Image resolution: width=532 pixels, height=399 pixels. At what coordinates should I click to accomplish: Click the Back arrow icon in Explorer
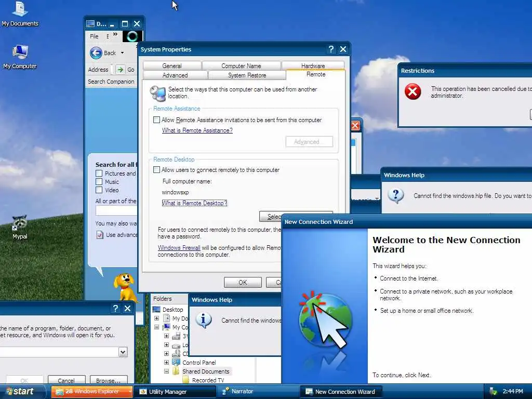pos(96,53)
